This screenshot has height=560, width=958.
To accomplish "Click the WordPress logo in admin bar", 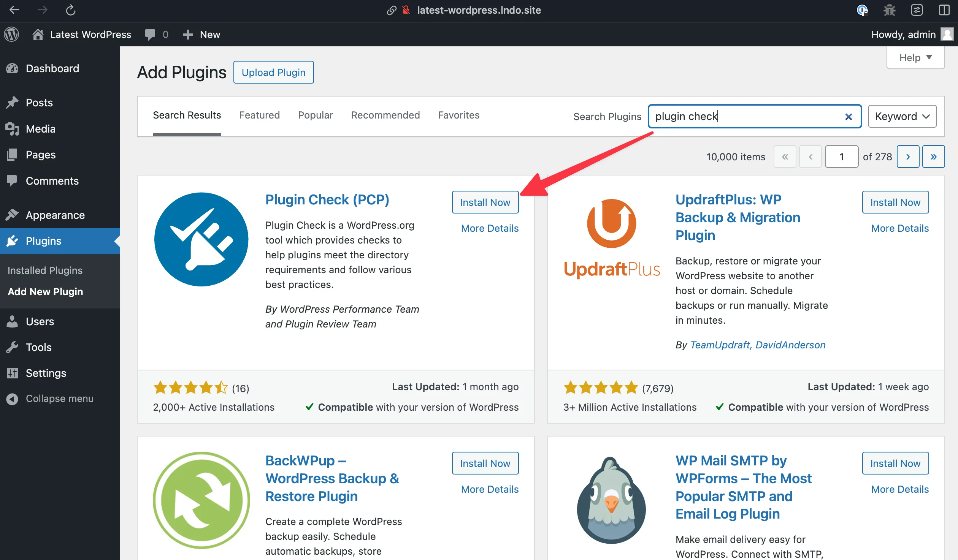I will tap(11, 34).
